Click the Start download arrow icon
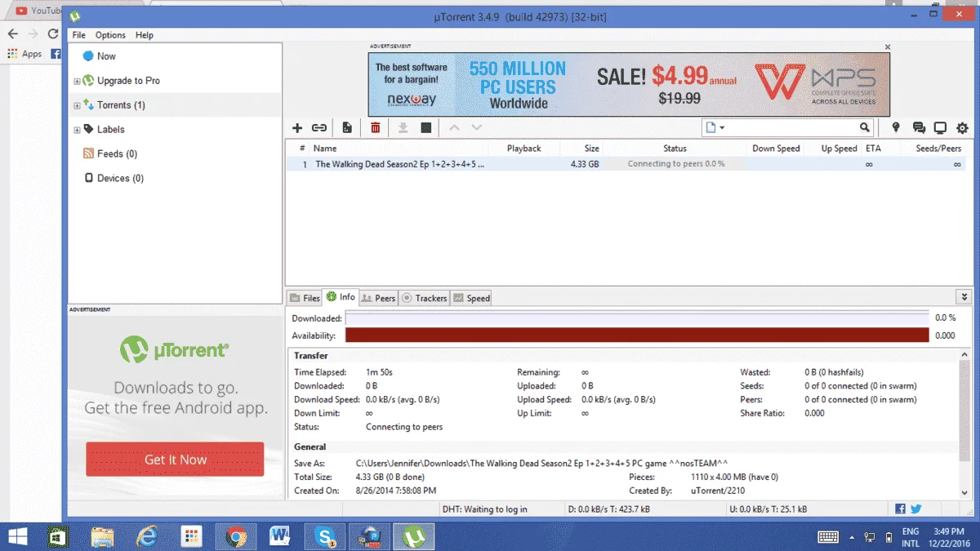This screenshot has width=980, height=551. pyautogui.click(x=403, y=128)
